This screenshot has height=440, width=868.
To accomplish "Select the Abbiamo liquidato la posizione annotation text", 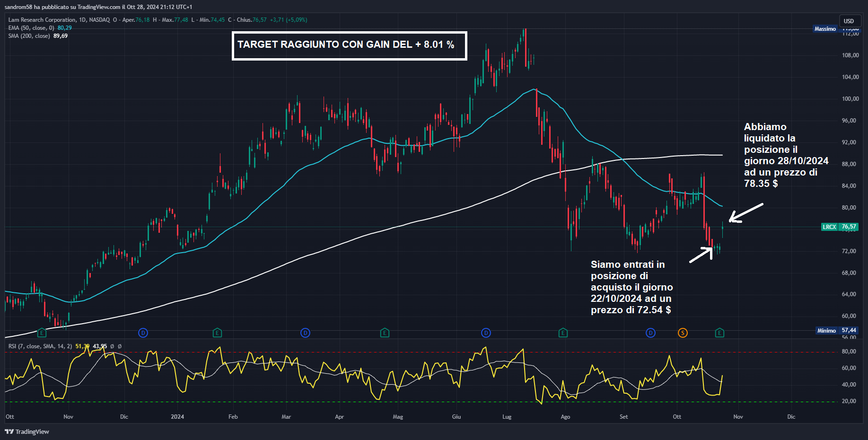I will click(x=786, y=155).
